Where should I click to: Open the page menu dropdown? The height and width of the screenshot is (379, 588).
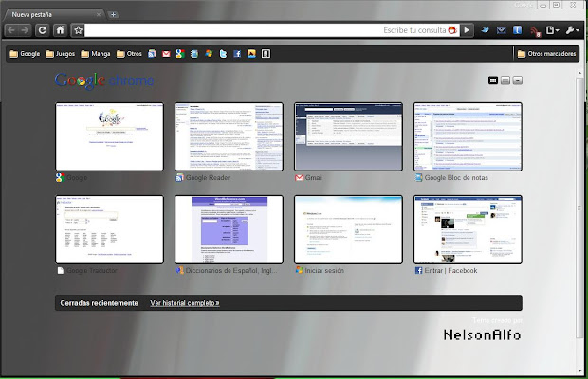(x=553, y=30)
